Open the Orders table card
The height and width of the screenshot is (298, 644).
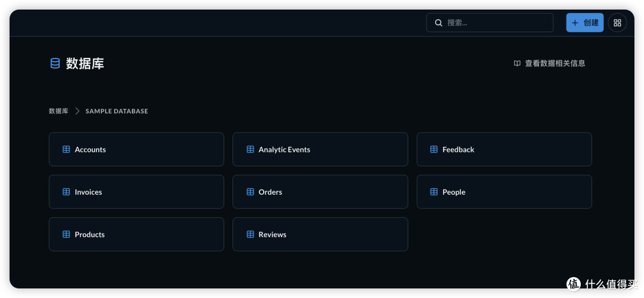(320, 192)
